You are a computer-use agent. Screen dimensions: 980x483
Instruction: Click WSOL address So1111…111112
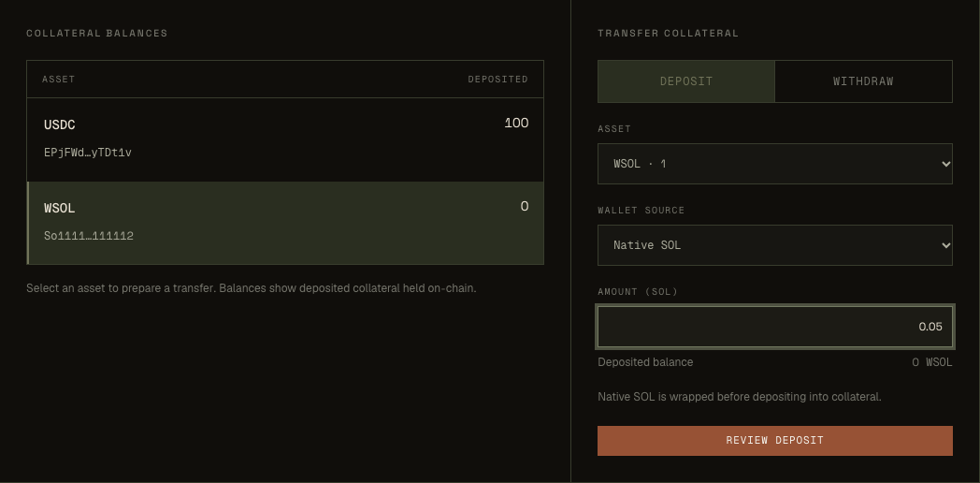pyautogui.click(x=88, y=236)
